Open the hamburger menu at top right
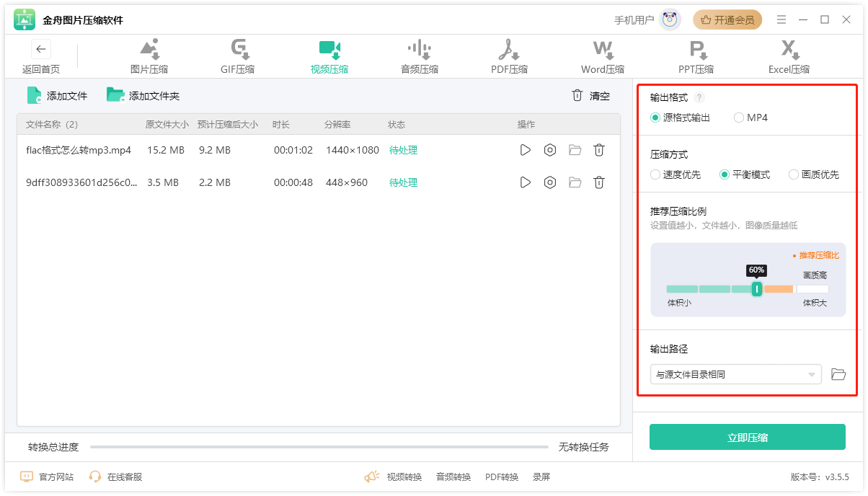The image size is (868, 496). (x=781, y=19)
